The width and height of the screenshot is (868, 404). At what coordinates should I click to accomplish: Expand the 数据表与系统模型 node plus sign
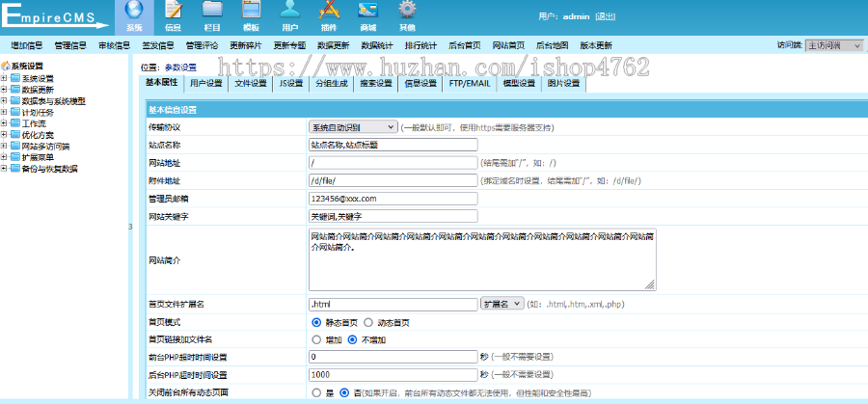point(4,101)
